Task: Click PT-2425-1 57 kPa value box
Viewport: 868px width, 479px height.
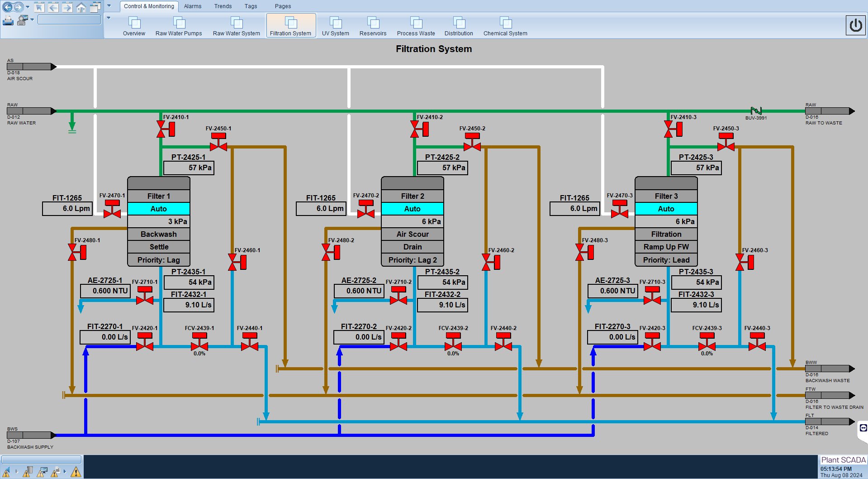Action: click(x=189, y=168)
